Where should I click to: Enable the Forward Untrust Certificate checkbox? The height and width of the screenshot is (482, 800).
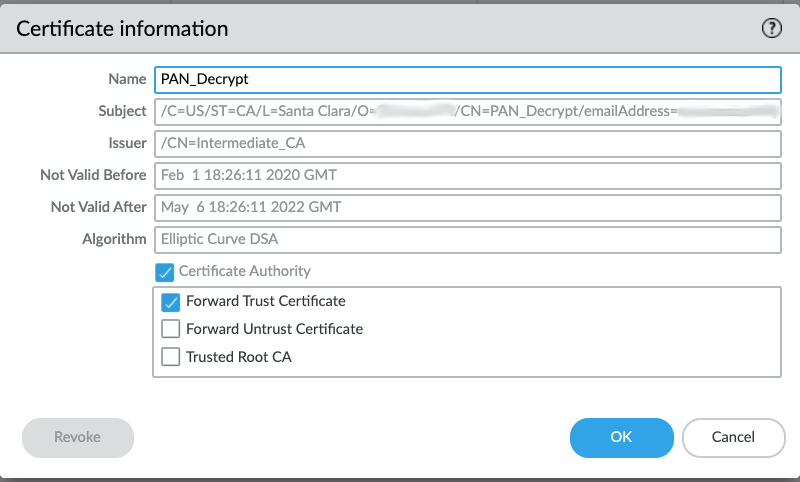170,329
